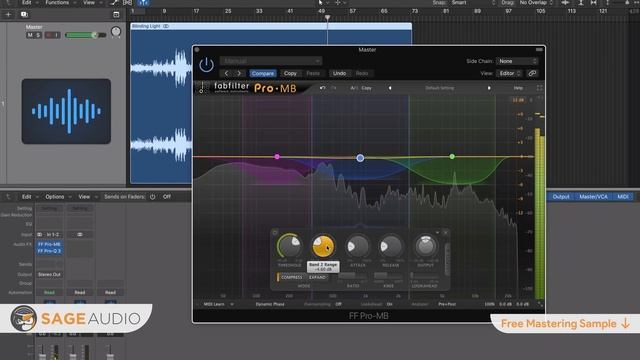Screen dimensions: 640x360
Task: Open the View Editor dropdown
Action: (x=510, y=73)
